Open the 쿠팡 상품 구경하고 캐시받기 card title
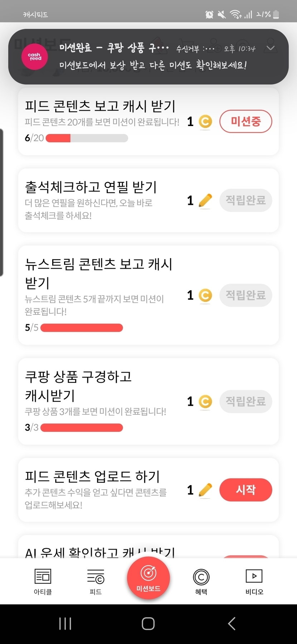 (x=78, y=386)
